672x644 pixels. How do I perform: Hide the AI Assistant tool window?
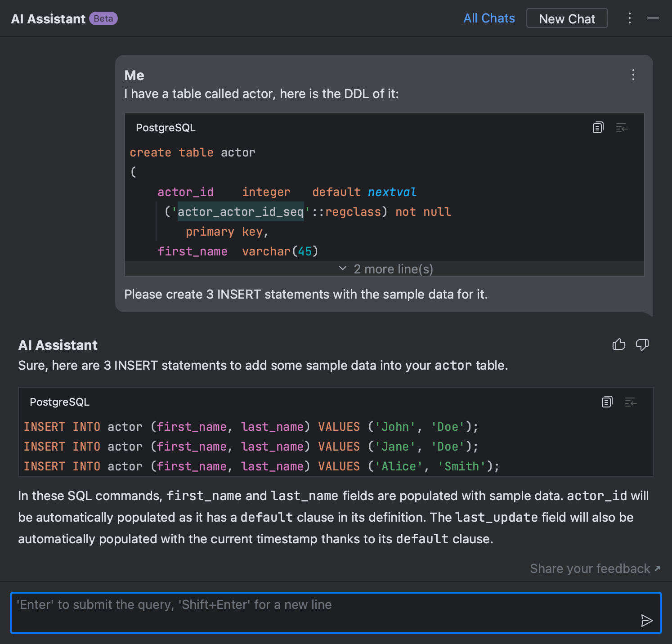(653, 18)
